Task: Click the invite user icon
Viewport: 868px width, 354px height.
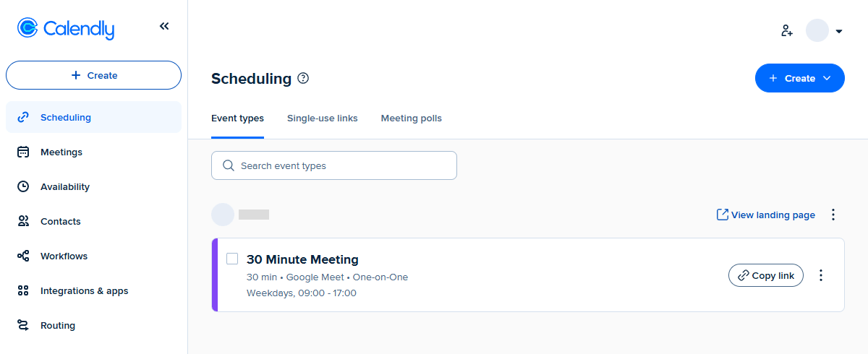Action: pyautogui.click(x=787, y=31)
